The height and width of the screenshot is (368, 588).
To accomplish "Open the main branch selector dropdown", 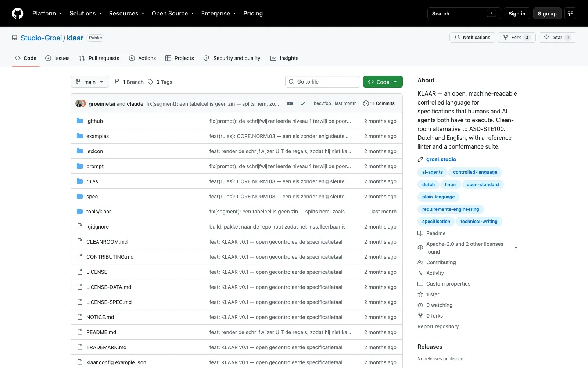I will [x=90, y=82].
